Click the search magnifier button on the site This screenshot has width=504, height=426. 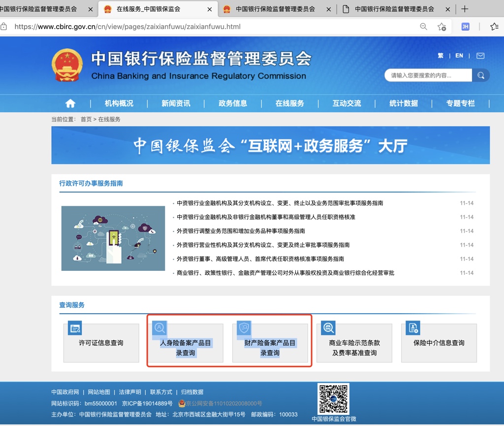click(x=480, y=75)
